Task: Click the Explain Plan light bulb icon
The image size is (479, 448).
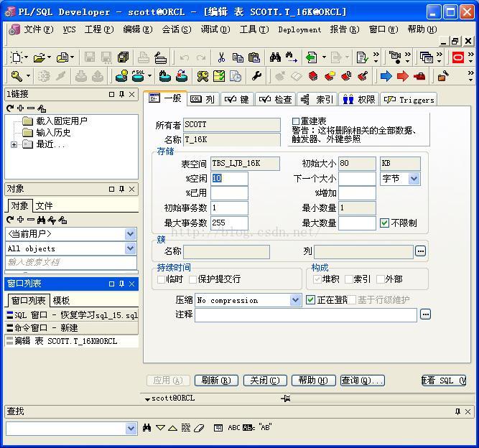Action: coord(121,76)
